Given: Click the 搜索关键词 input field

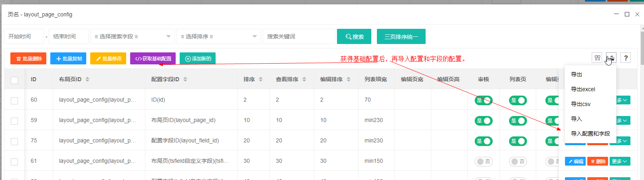Looking at the screenshot, I should [299, 36].
